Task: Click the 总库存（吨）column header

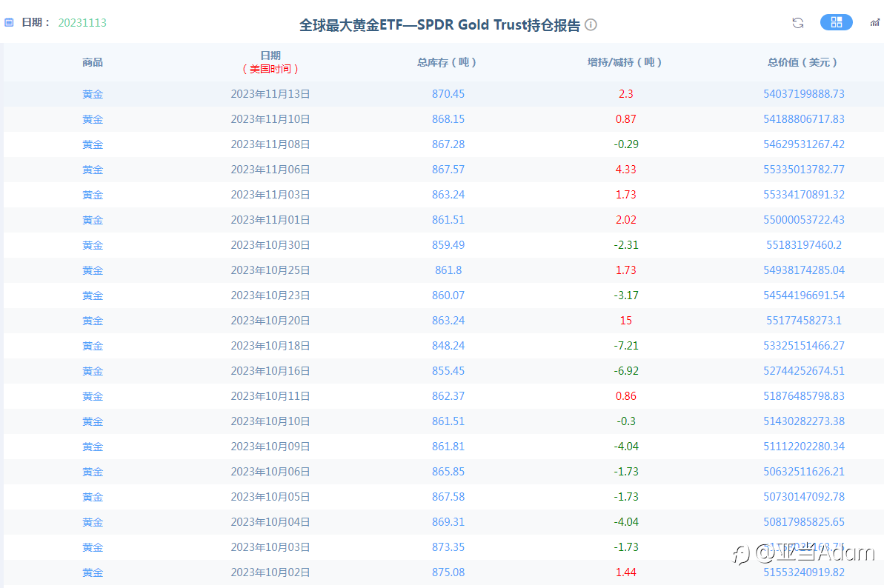Action: pyautogui.click(x=448, y=62)
